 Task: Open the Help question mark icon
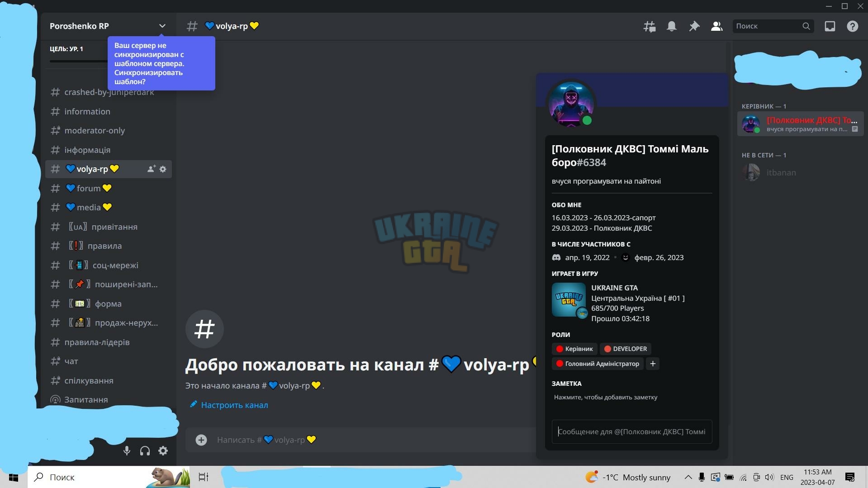[x=853, y=26]
